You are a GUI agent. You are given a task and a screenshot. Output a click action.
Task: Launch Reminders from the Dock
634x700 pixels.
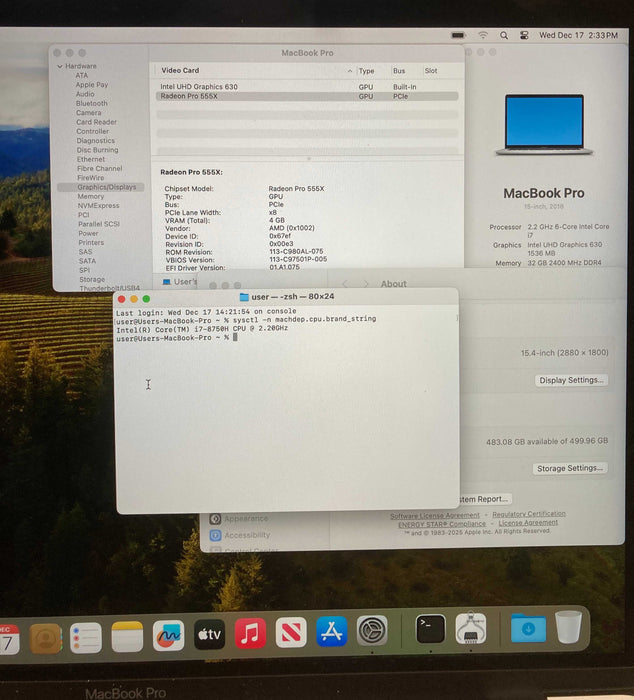pyautogui.click(x=86, y=638)
